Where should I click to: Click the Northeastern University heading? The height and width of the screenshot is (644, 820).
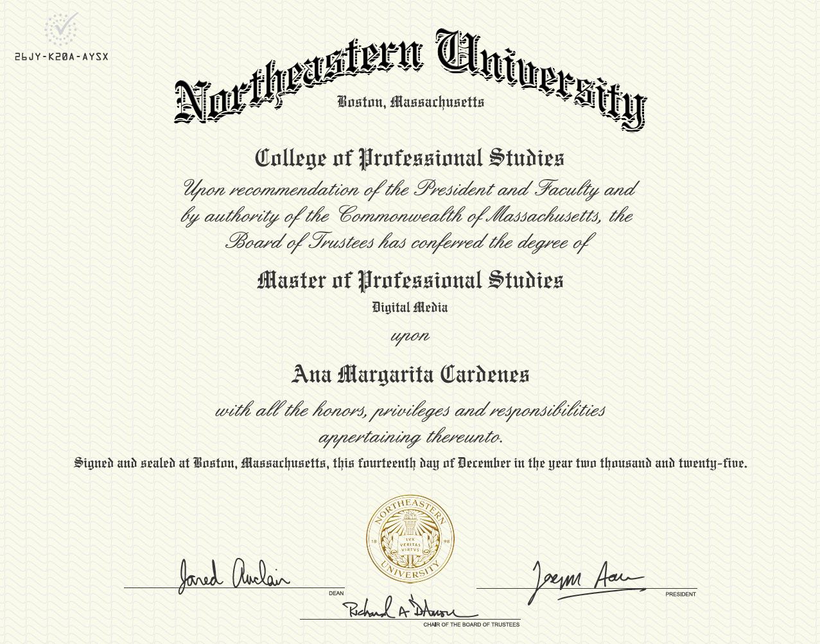[410, 80]
